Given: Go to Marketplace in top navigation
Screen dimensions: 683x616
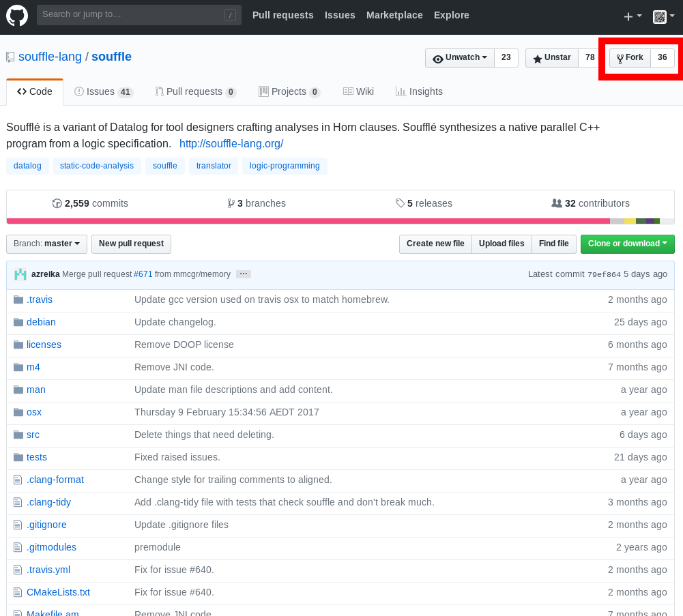Looking at the screenshot, I should (x=394, y=15).
